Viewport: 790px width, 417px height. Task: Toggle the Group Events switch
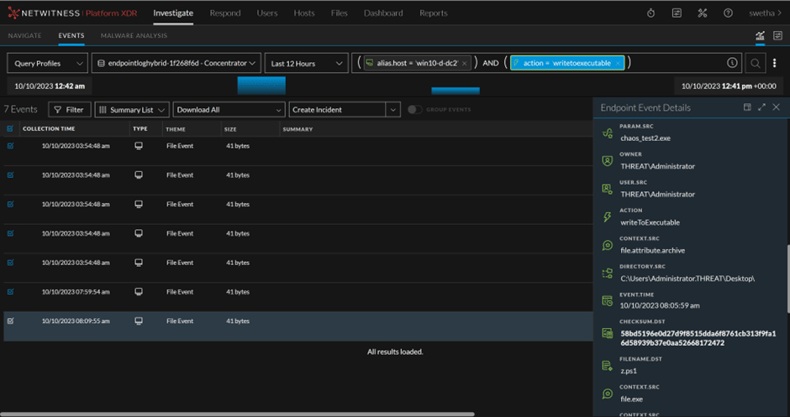point(414,109)
